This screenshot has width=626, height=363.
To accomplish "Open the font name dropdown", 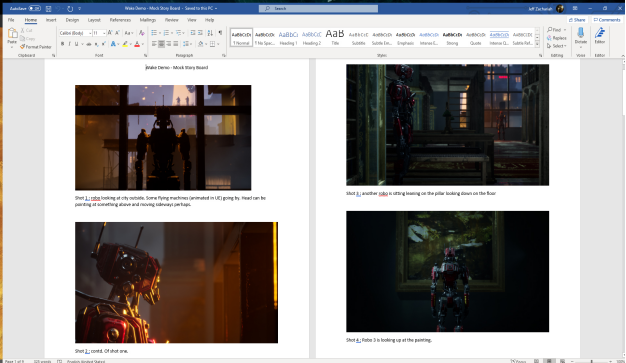I will 90,33.
